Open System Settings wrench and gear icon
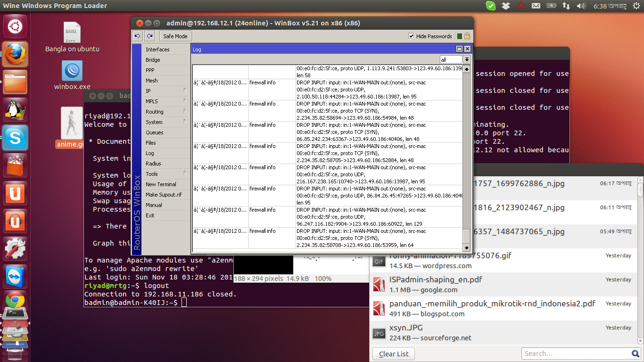 (x=16, y=249)
